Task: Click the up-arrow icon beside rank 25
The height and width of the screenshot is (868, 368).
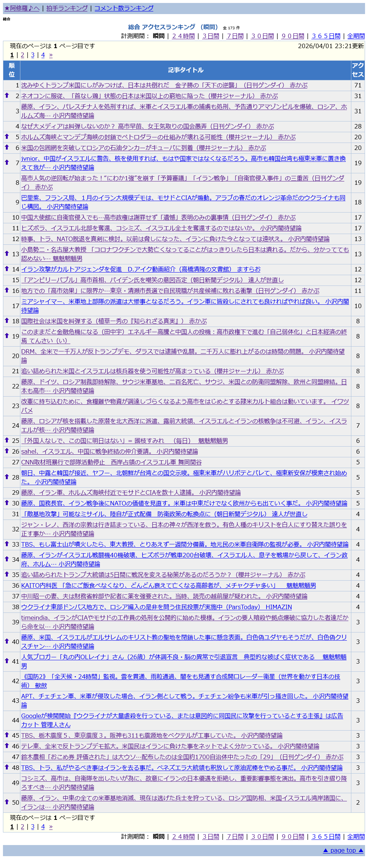Action: click(7, 440)
